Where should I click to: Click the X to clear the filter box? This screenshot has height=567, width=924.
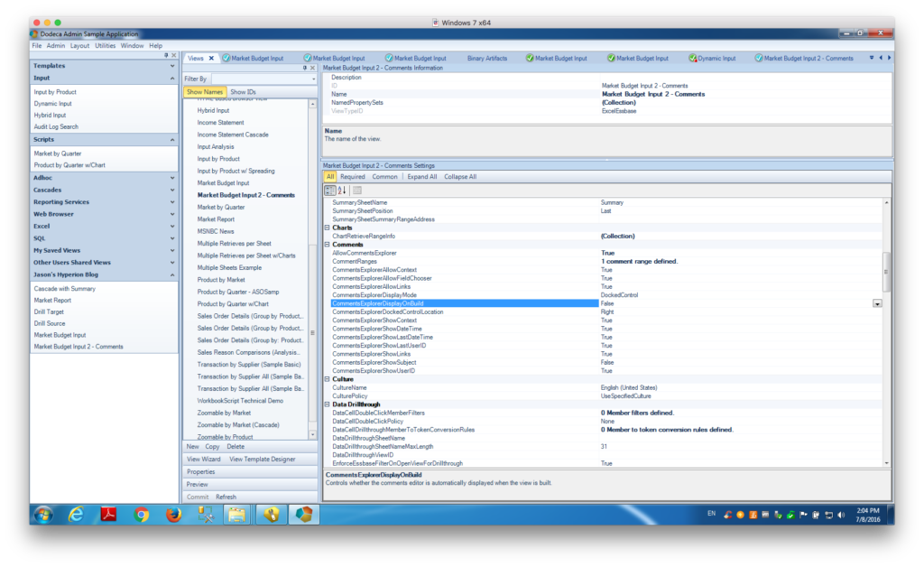(x=313, y=68)
